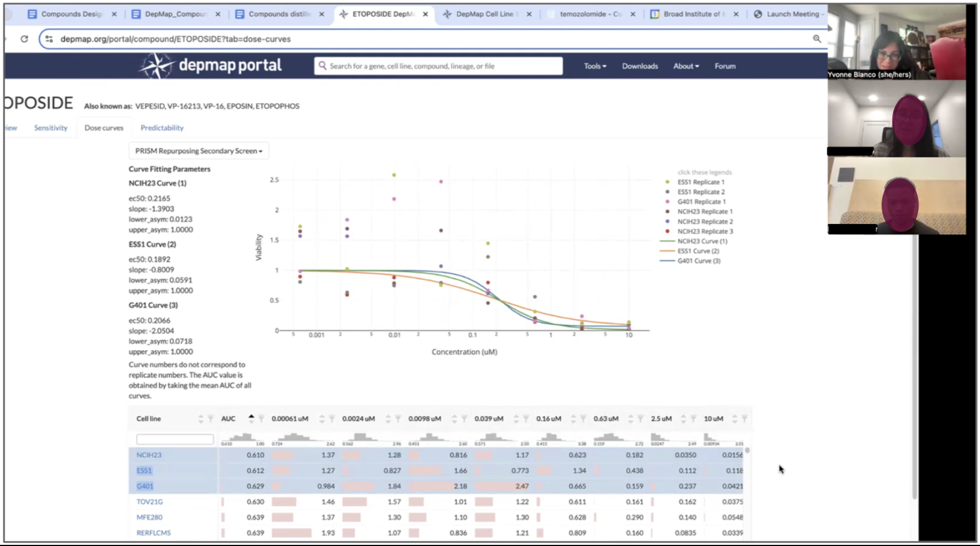Open the TOV21G cell line link
Screen dimensions: 980x546
(150, 502)
